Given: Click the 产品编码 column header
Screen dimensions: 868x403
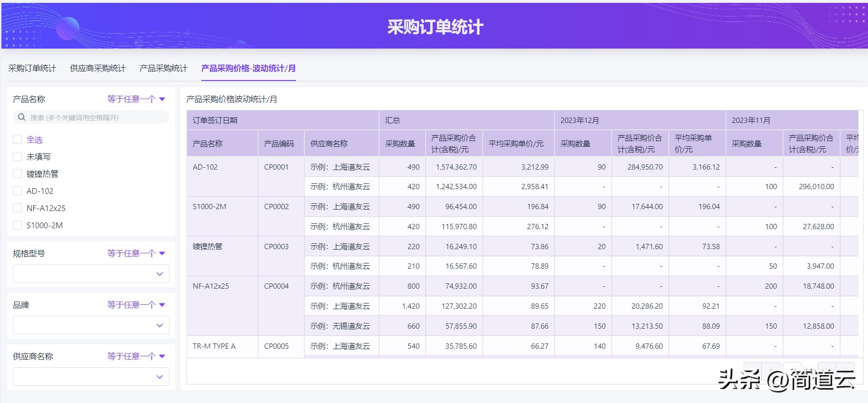Looking at the screenshot, I should coord(281,143).
